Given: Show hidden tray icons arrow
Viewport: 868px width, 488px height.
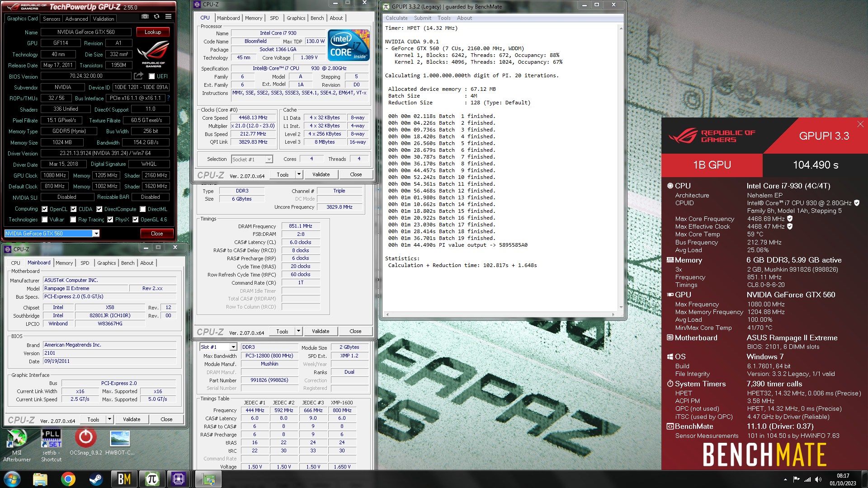Looking at the screenshot, I should [x=785, y=479].
